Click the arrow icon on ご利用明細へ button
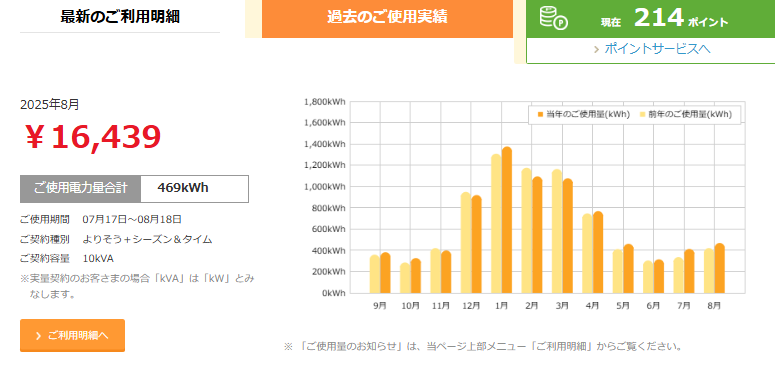775x365 pixels. click(x=38, y=336)
